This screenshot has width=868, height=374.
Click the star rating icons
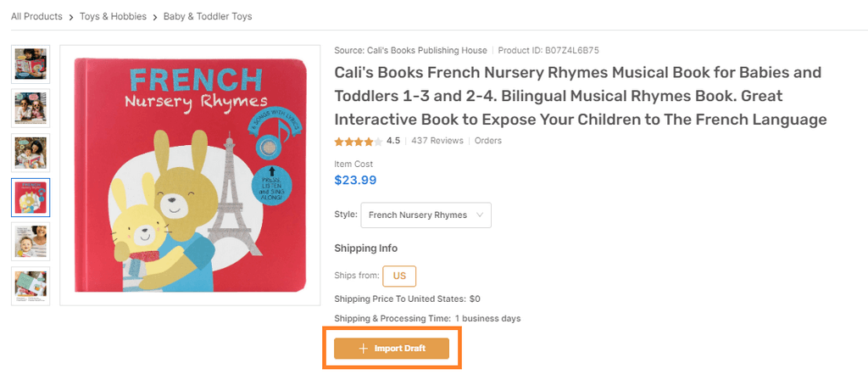(359, 142)
